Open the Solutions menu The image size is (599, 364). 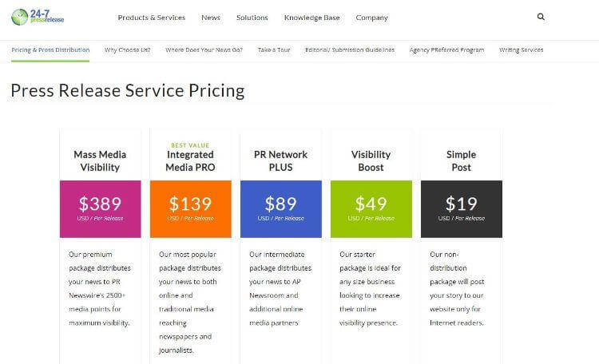click(252, 18)
